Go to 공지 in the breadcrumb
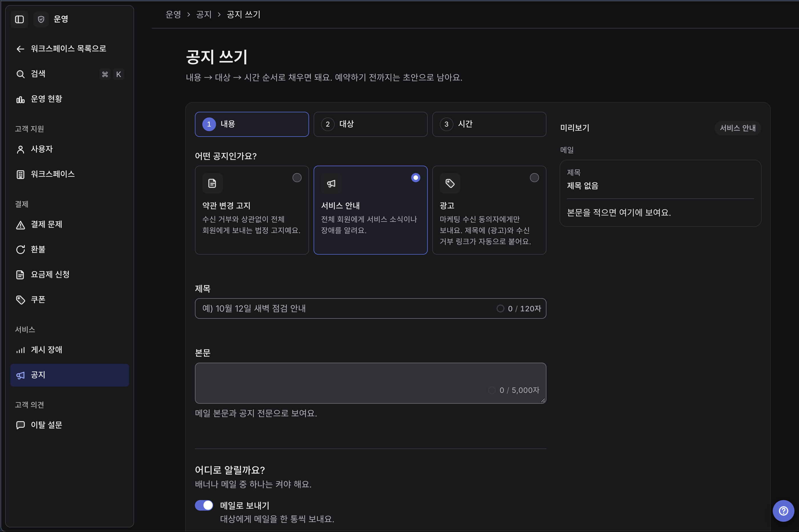 click(x=203, y=14)
